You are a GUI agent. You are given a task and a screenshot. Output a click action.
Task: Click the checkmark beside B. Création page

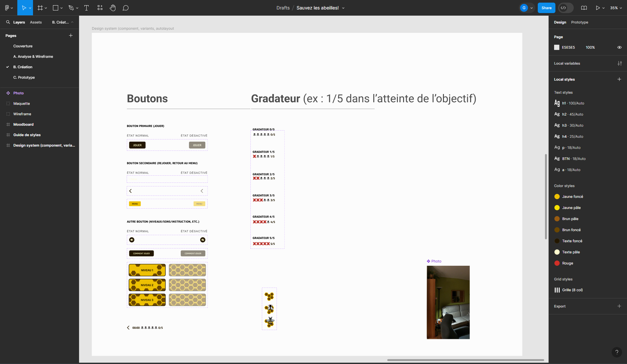point(8,67)
